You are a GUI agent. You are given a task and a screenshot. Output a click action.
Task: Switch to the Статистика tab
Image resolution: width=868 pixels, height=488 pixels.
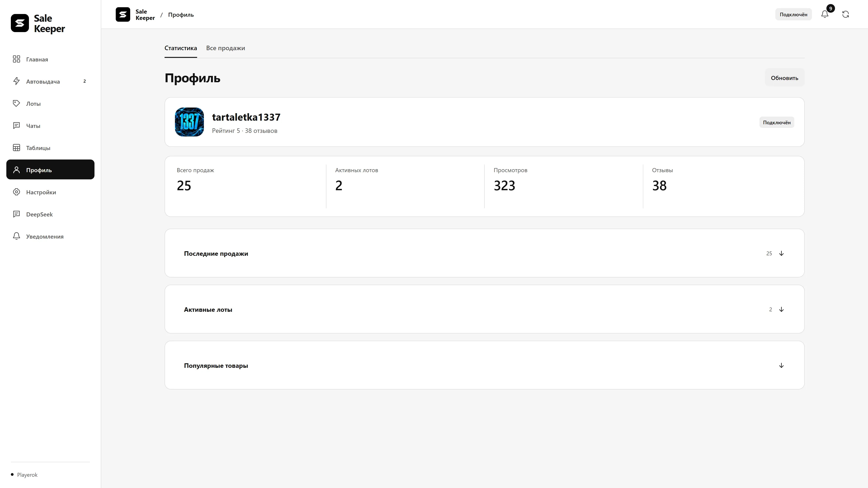[x=181, y=48]
